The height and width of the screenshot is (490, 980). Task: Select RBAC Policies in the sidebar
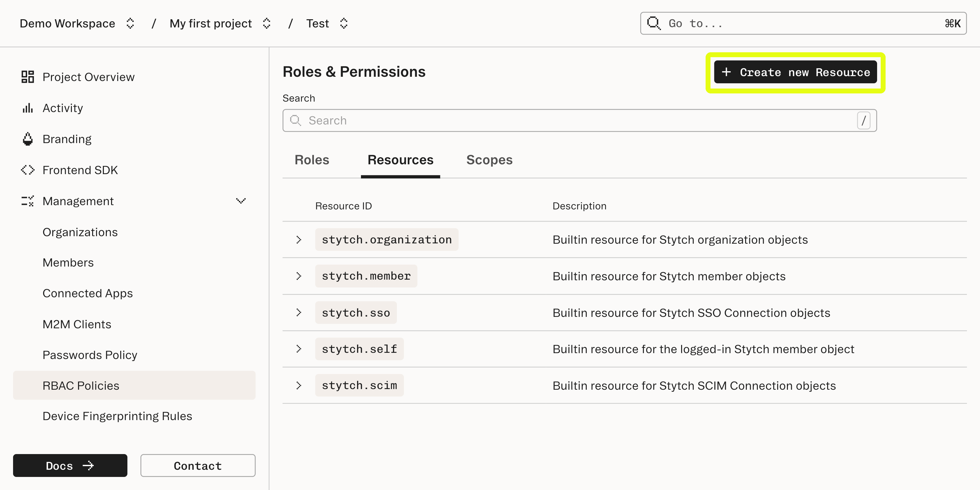coord(81,385)
